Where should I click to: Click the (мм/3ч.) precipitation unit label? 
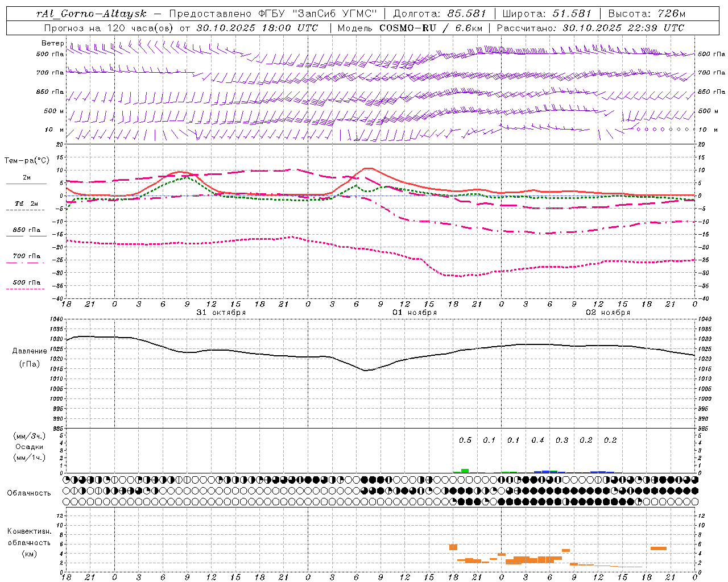click(x=30, y=436)
